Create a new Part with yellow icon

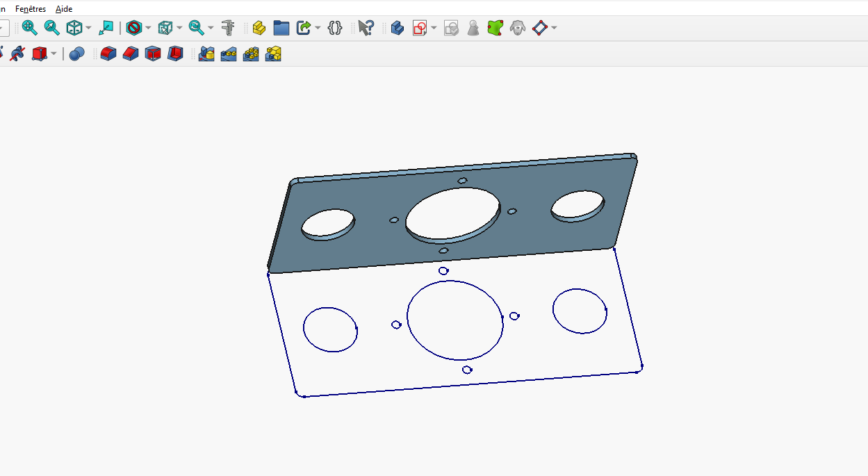[259, 28]
